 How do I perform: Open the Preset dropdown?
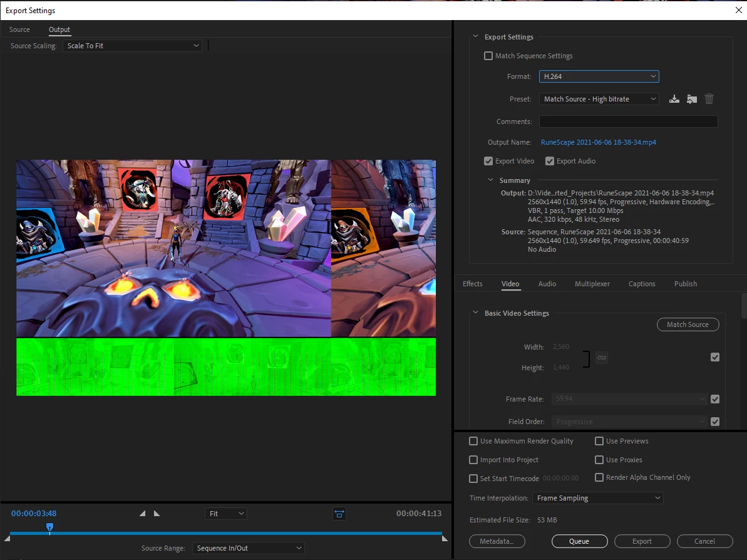coord(599,99)
